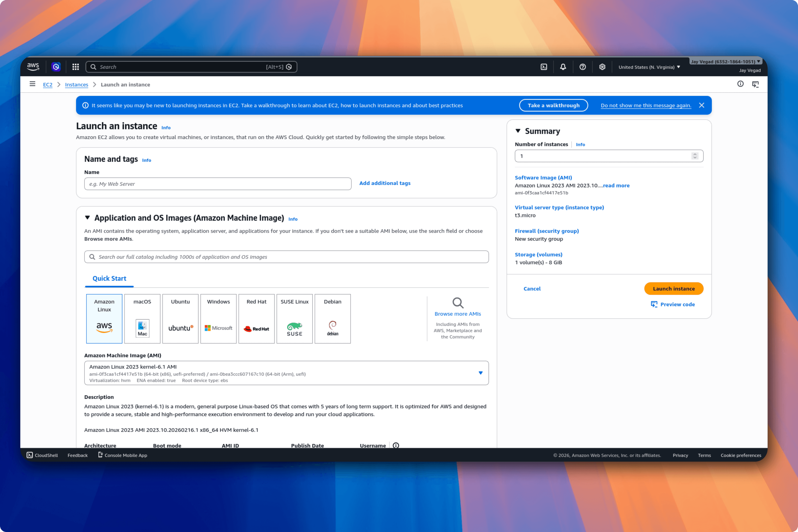The image size is (798, 532).
Task: Increase the number of instances stepper
Action: [x=695, y=154]
